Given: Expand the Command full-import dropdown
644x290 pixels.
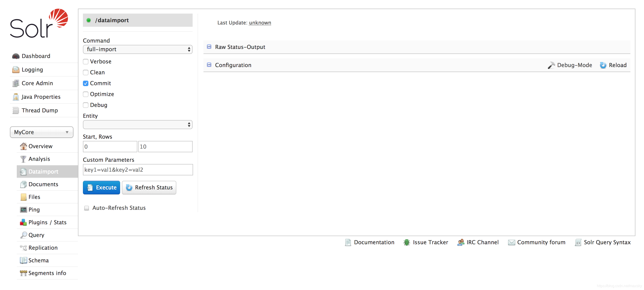Looking at the screenshot, I should pyautogui.click(x=137, y=49).
